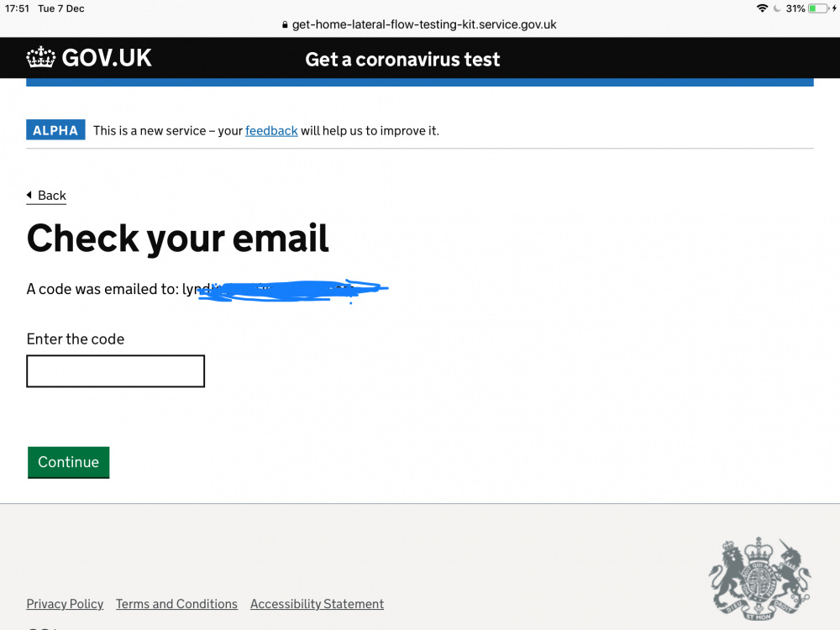Tap the Wi-Fi status icon

tap(762, 8)
